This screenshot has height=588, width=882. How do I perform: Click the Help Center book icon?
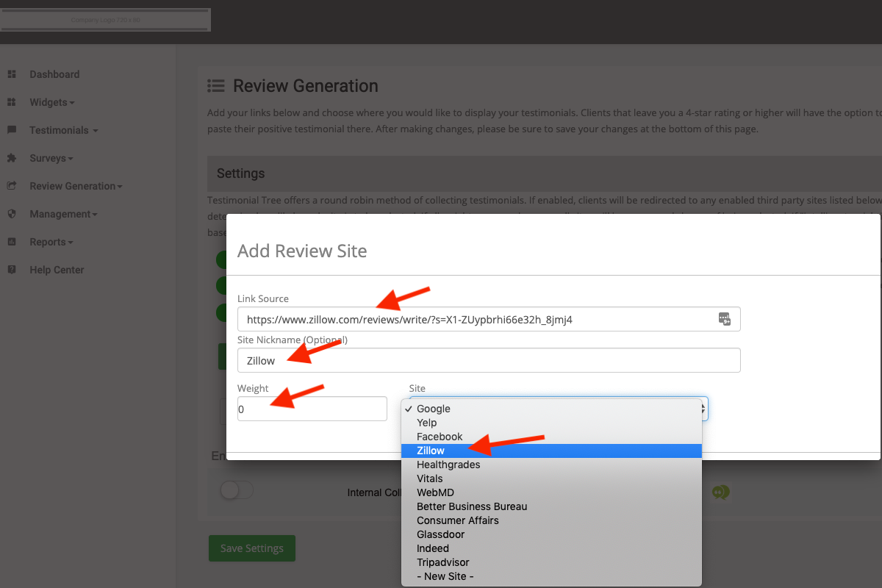pos(12,270)
